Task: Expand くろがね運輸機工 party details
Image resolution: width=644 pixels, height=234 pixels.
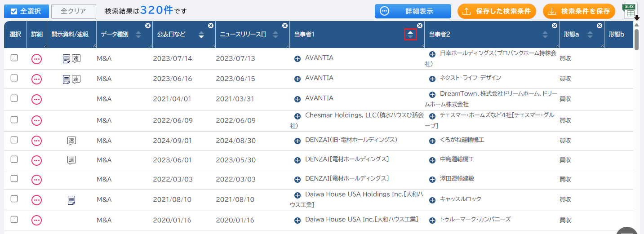Action: tap(432, 141)
